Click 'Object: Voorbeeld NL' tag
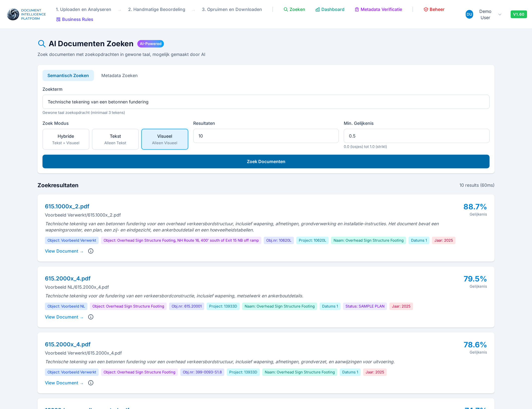532x409 pixels. click(66, 306)
